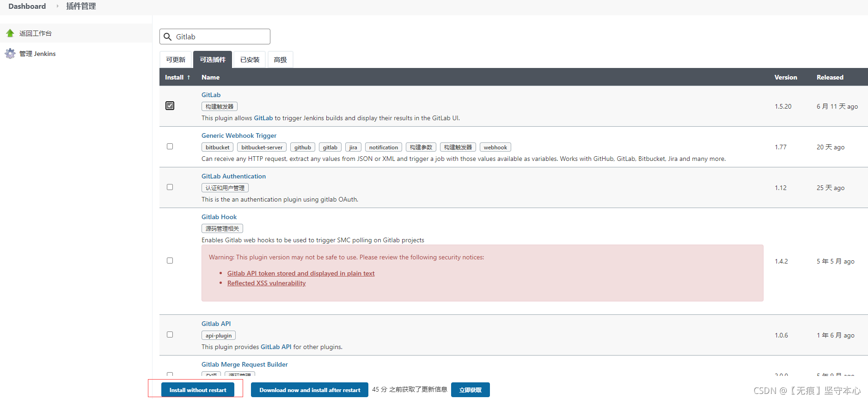The image size is (868, 399).
Task: Click the magnifier search icon
Action: [168, 37]
